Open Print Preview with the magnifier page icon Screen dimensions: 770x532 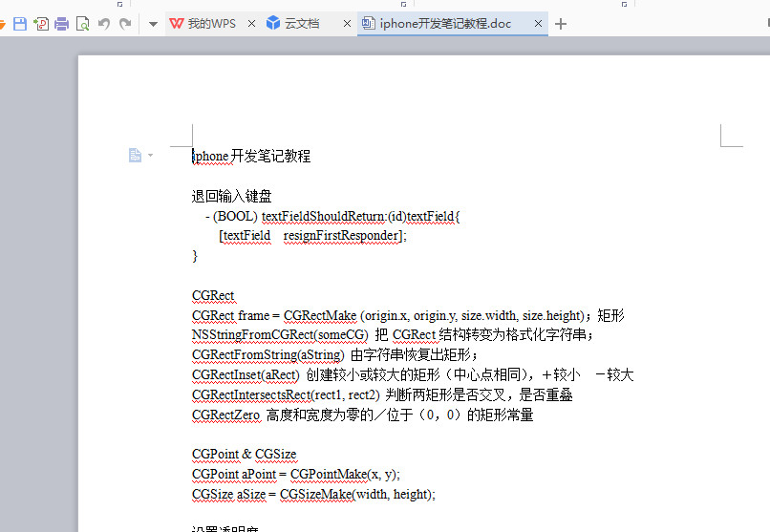coord(82,24)
